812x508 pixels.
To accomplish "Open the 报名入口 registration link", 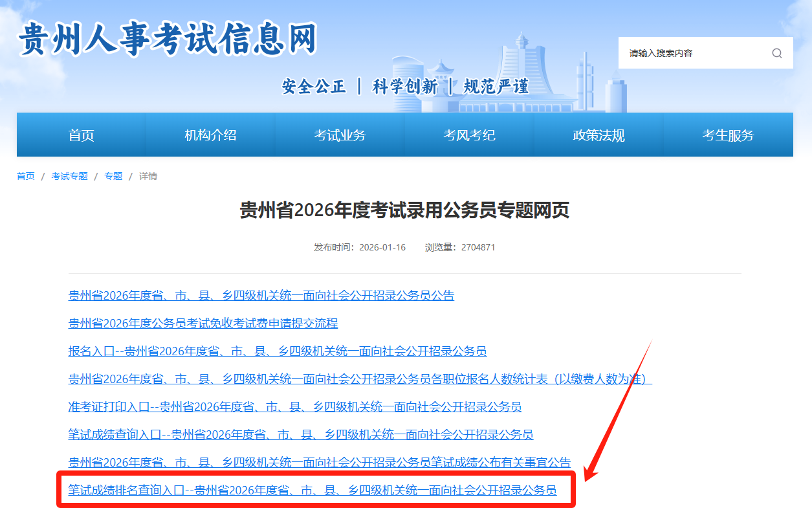I will [278, 351].
